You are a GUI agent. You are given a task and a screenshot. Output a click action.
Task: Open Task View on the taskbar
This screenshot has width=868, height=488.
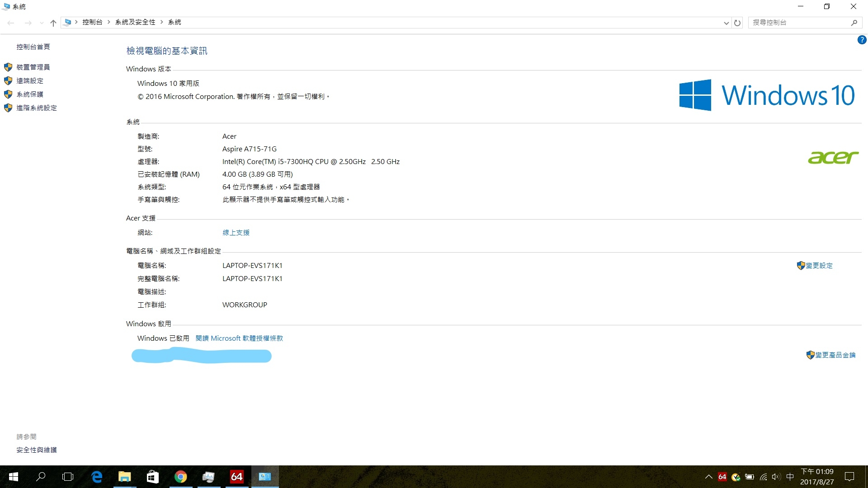coord(68,477)
